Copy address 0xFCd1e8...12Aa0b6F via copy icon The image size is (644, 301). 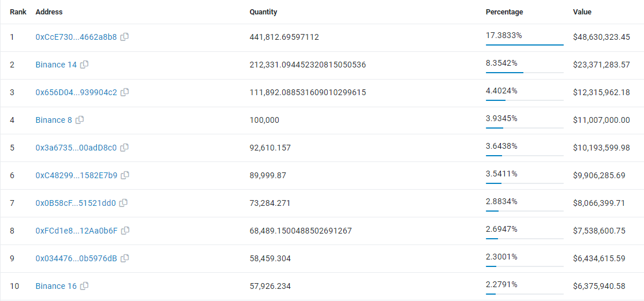point(125,231)
